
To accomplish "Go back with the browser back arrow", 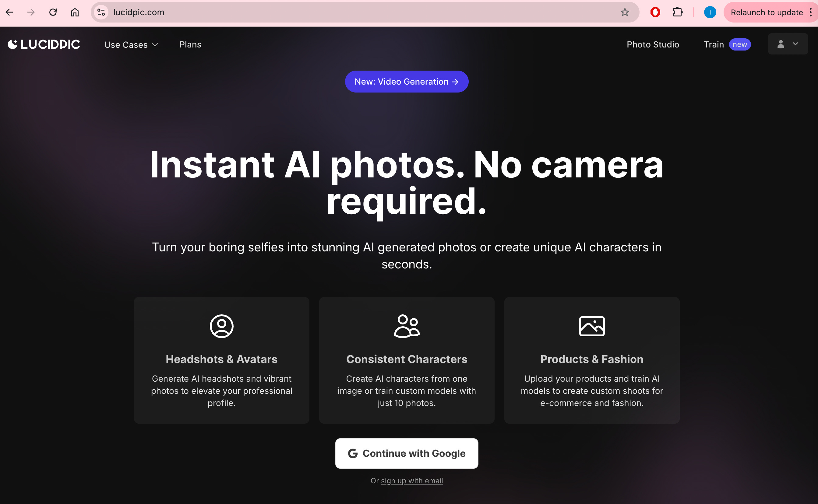I will (9, 12).
